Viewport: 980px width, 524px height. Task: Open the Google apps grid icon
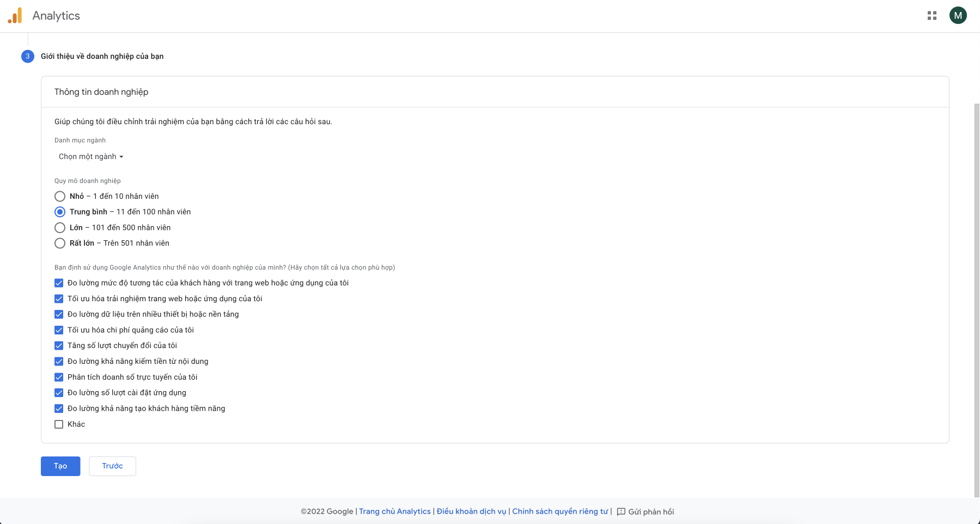click(x=932, y=16)
